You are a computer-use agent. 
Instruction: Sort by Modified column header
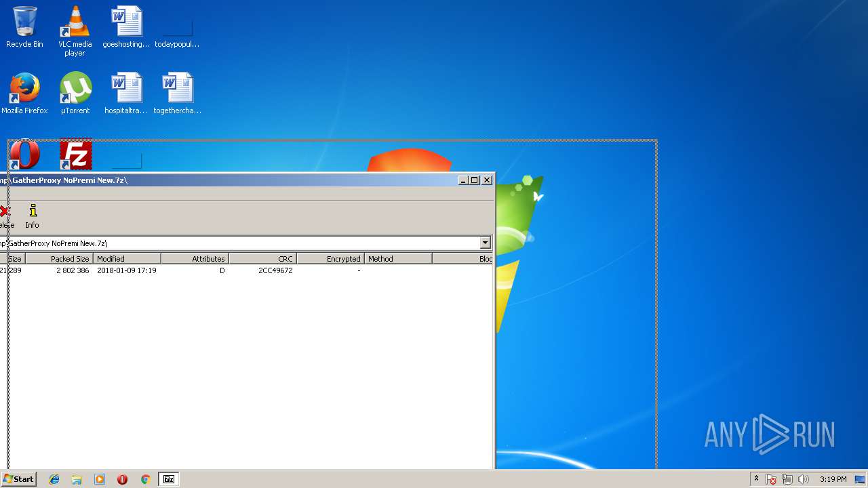127,259
